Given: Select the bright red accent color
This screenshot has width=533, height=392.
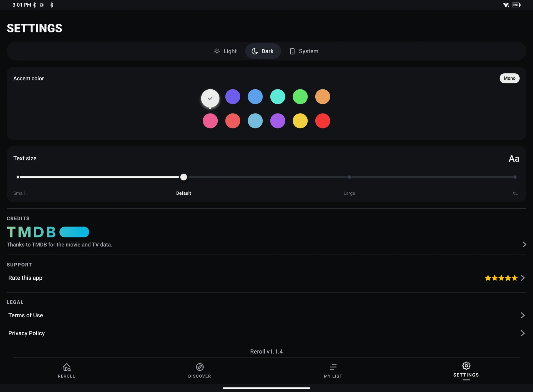Looking at the screenshot, I should click(323, 121).
